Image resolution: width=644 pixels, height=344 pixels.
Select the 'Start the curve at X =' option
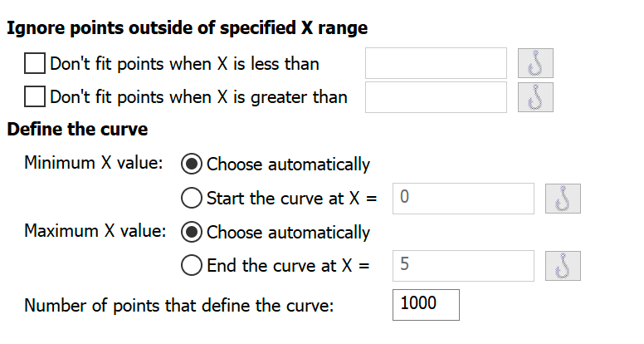(191, 199)
